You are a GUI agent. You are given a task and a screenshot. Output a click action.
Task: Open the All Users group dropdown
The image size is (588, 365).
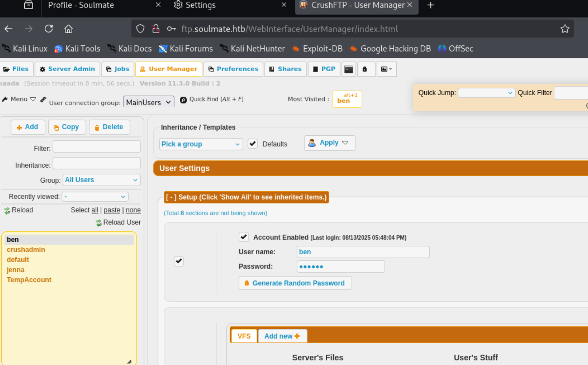coord(101,180)
